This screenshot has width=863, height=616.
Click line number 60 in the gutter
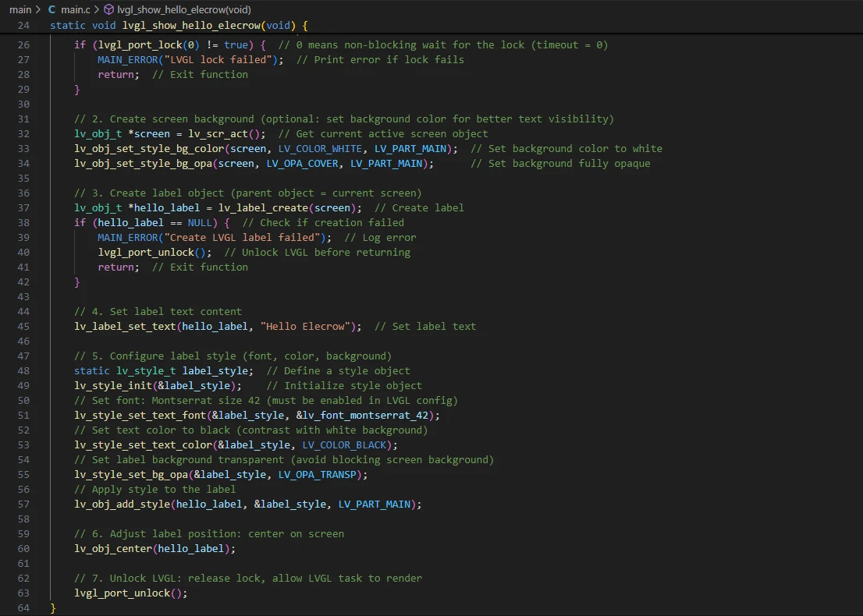tap(23, 549)
